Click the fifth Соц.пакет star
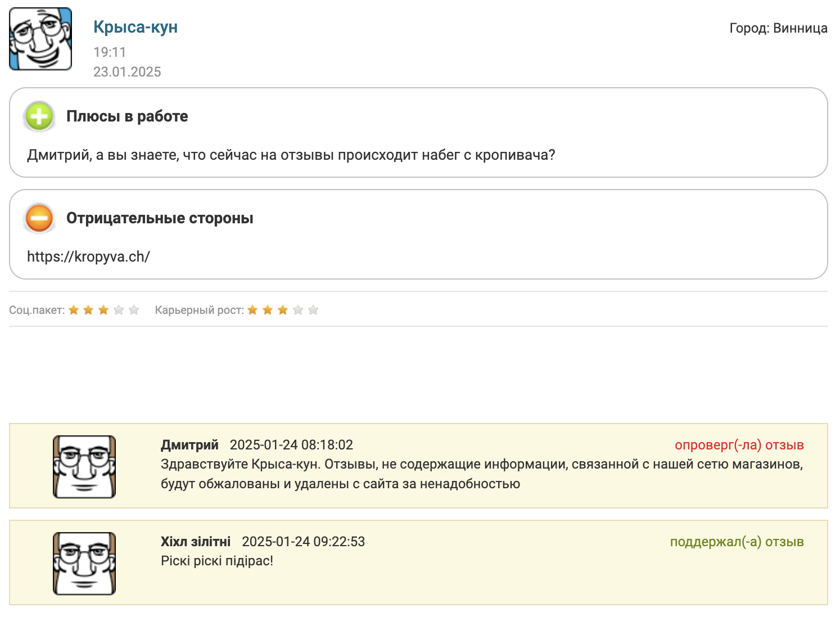 (x=134, y=310)
